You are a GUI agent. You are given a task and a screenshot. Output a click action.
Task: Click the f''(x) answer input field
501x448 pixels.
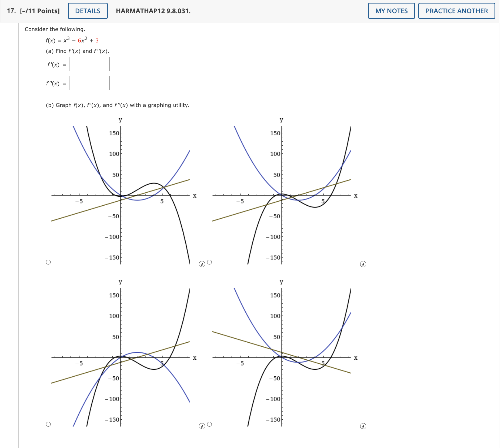[89, 83]
